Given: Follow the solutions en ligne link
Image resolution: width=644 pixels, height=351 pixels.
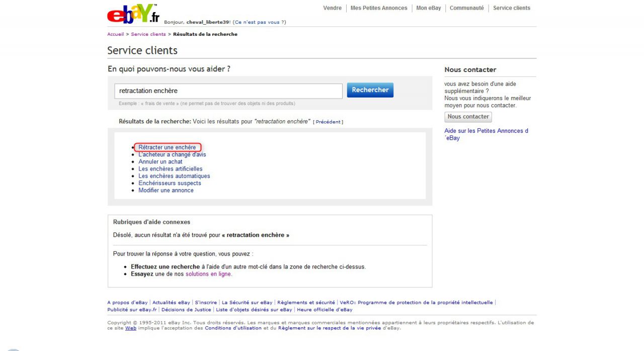Looking at the screenshot, I should [x=208, y=274].
